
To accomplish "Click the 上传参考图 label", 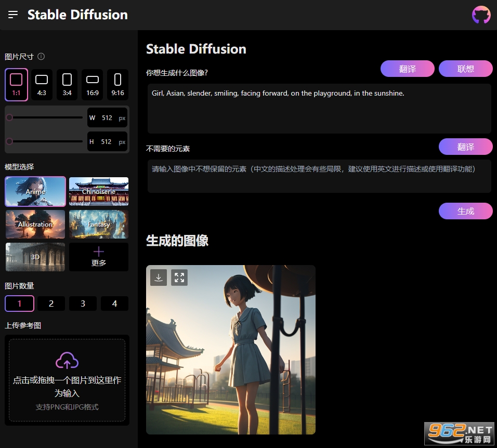I will 23,325.
